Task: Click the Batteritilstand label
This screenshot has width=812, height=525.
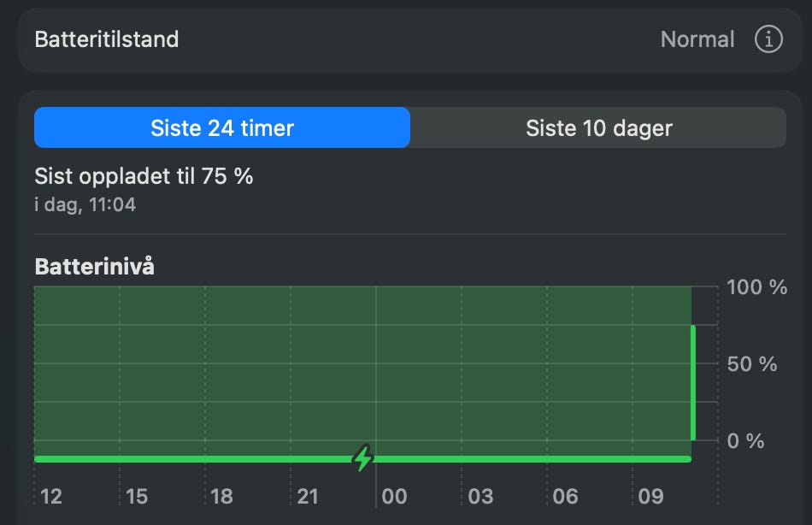Action: (107, 39)
